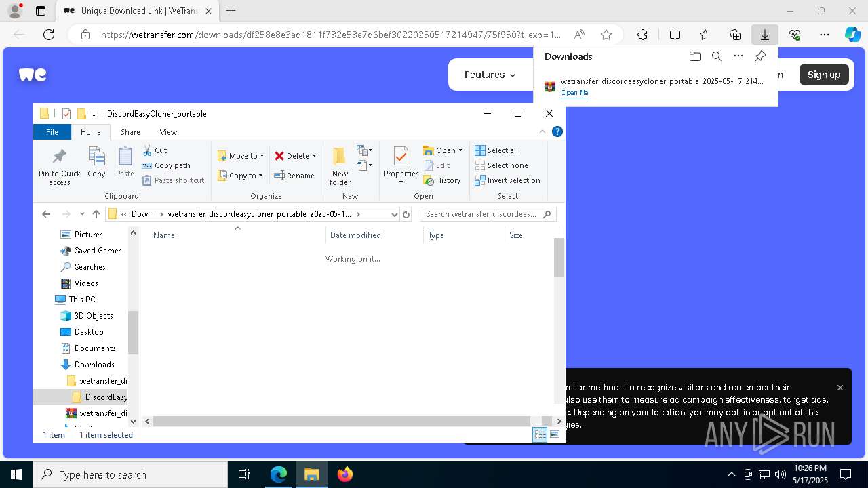Open Edge Split screen icon
The height and width of the screenshot is (488, 868).
coord(675,35)
